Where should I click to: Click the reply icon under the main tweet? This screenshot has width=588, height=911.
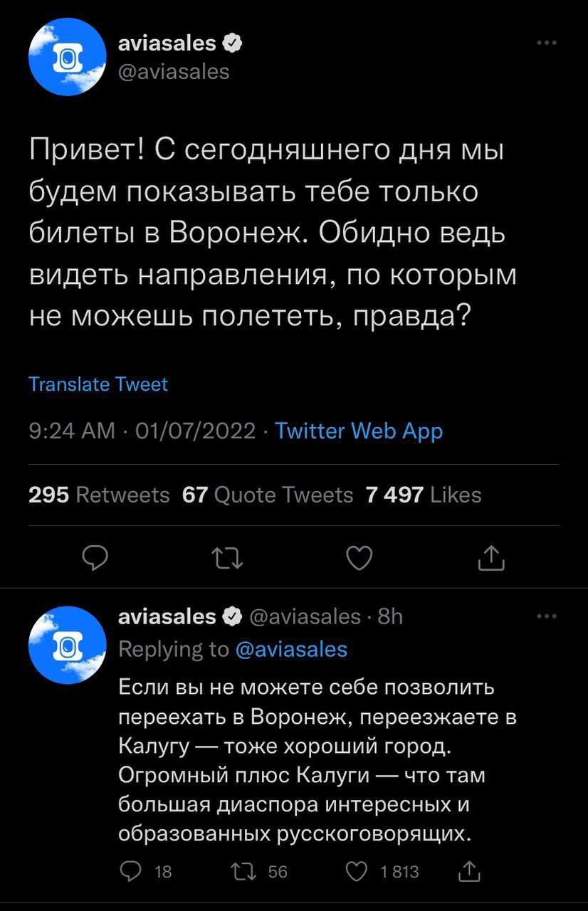tap(95, 559)
